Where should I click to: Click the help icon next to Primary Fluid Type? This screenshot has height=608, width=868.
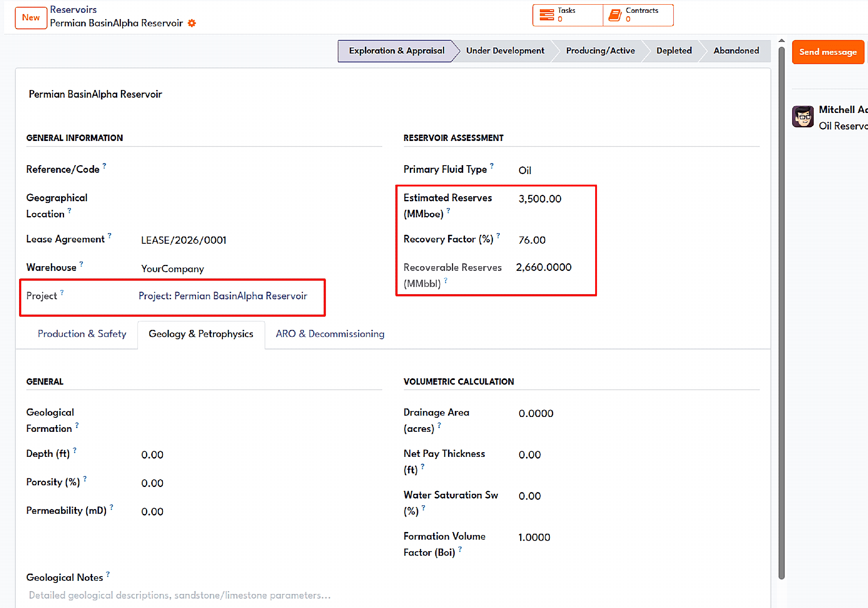click(492, 166)
